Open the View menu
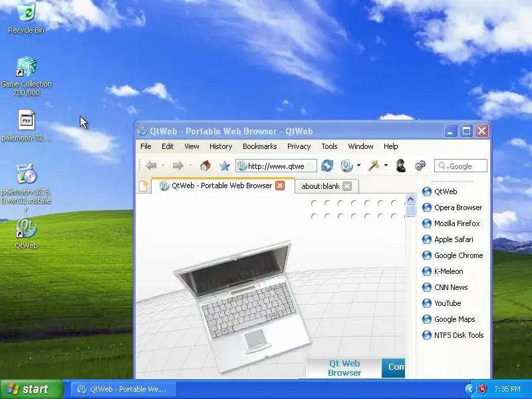Image resolution: width=532 pixels, height=399 pixels. click(192, 146)
